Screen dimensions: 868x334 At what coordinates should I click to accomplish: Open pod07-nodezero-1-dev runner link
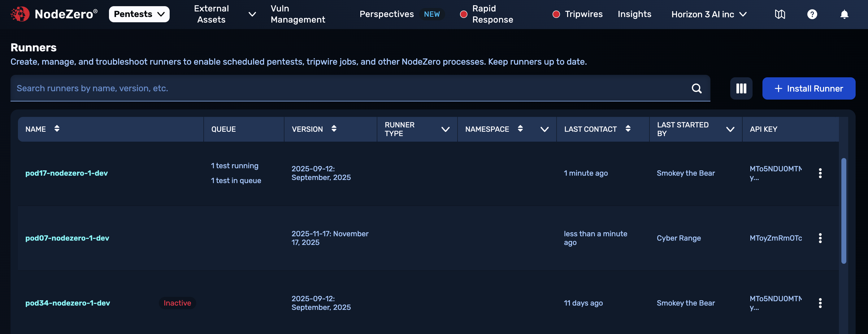(x=67, y=238)
